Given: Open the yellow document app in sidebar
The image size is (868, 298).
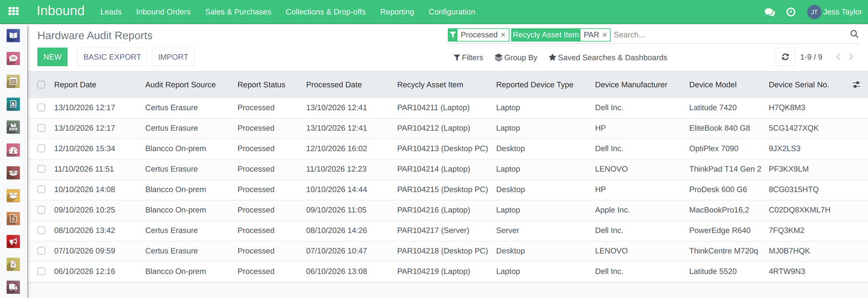Looking at the screenshot, I should pyautogui.click(x=13, y=264).
